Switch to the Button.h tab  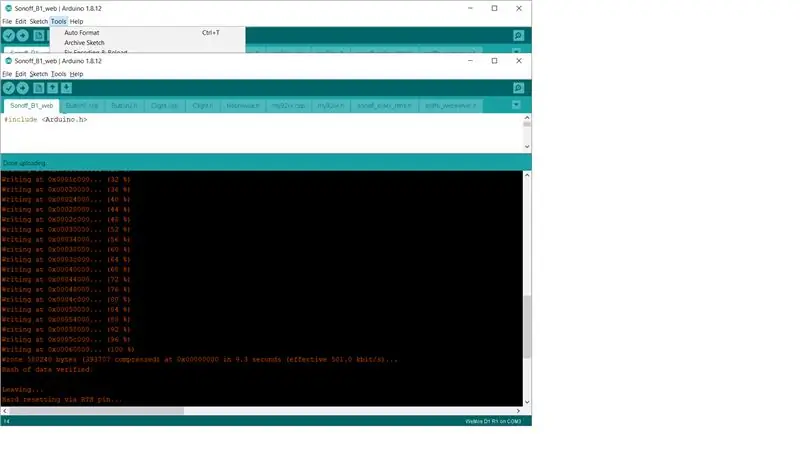(124, 106)
